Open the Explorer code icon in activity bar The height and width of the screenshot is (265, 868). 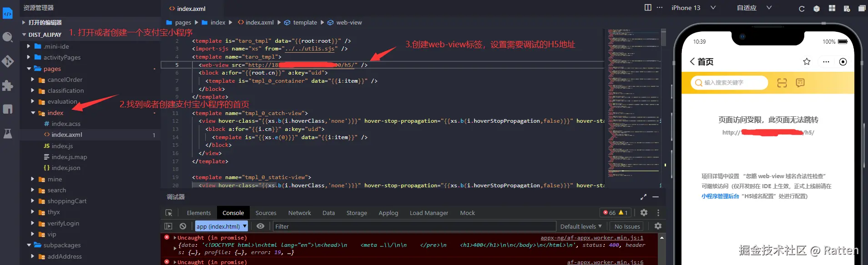click(8, 14)
